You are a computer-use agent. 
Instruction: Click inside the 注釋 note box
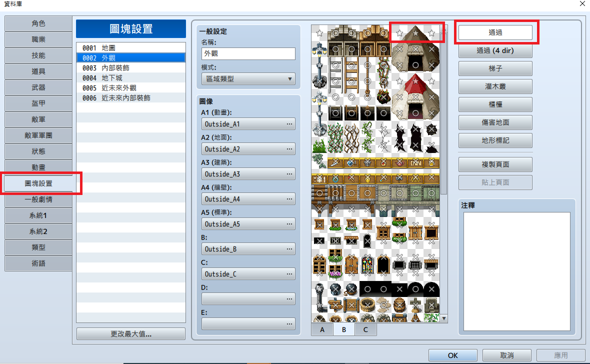pos(517,271)
